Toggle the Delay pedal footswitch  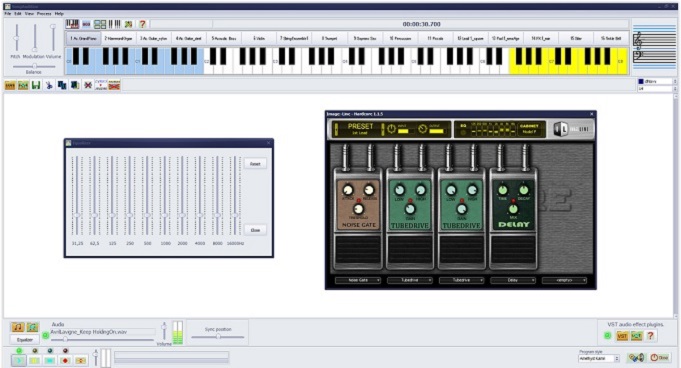(x=513, y=250)
